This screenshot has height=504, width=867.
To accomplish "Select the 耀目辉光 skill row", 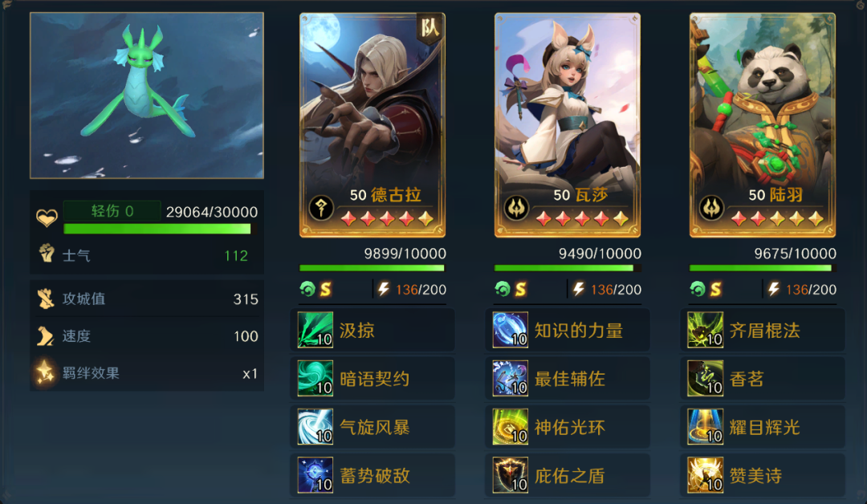I will point(763,427).
